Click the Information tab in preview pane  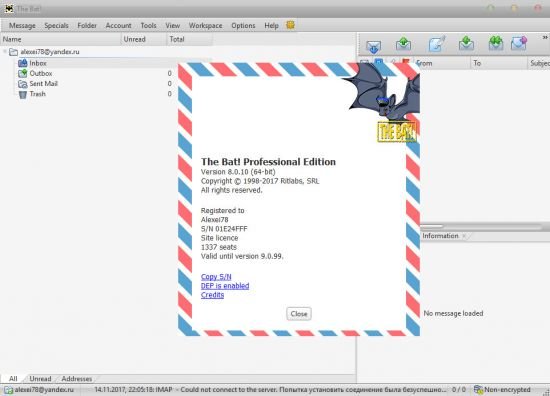click(440, 236)
